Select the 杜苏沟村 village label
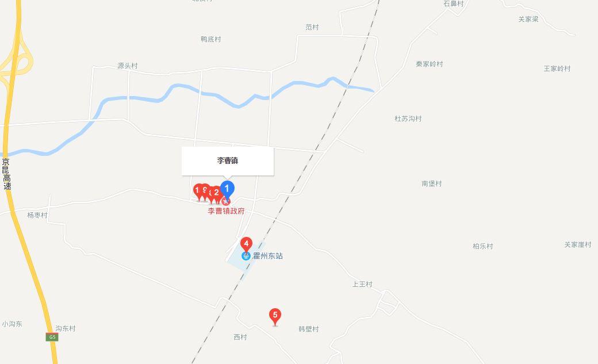 [408, 118]
